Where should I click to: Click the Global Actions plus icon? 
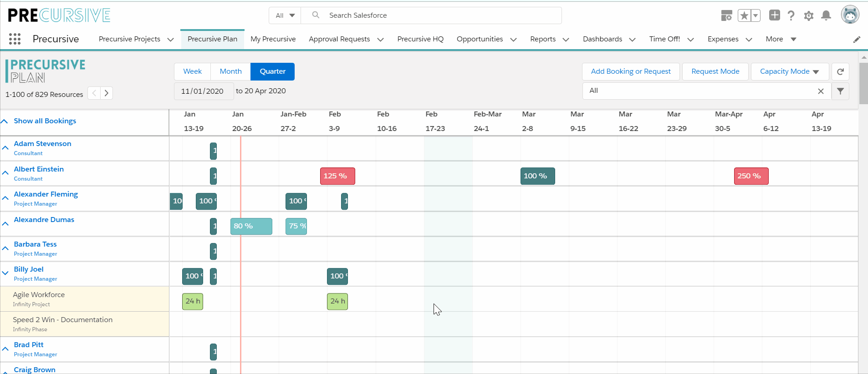[774, 15]
